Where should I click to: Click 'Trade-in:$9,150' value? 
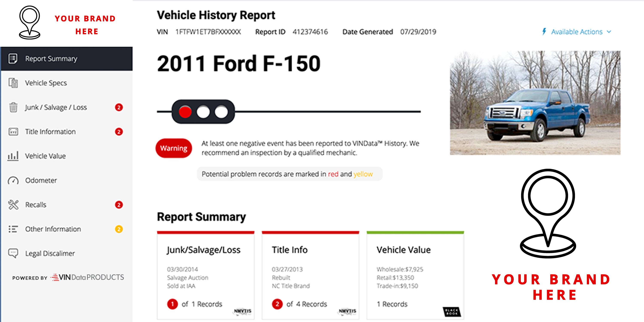coord(397,286)
